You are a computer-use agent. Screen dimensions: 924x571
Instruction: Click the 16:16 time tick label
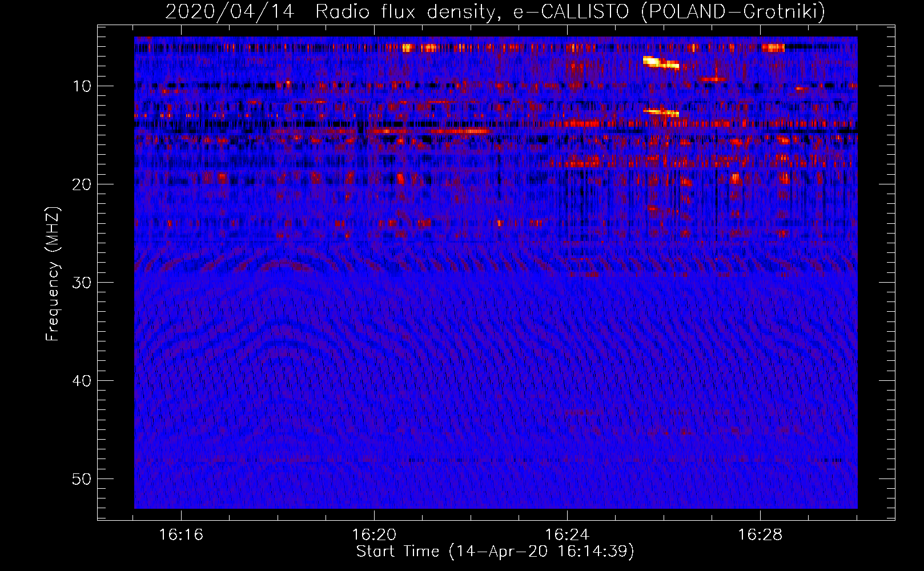(181, 535)
